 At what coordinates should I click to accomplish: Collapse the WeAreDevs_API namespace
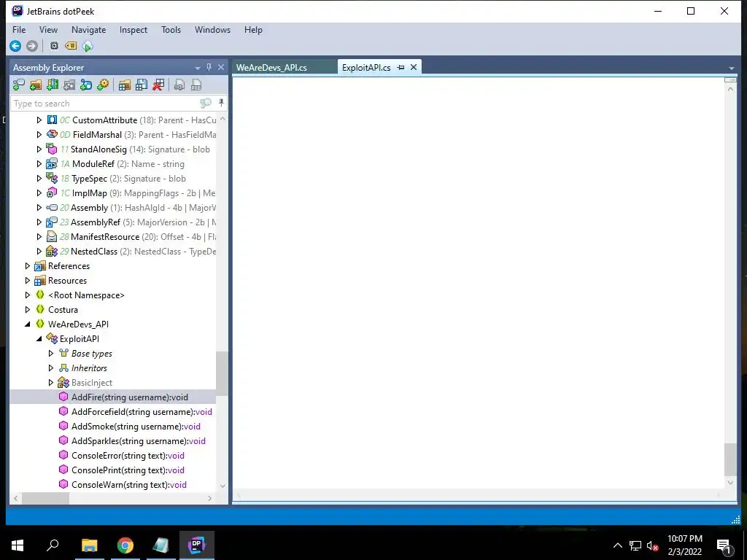tap(28, 324)
